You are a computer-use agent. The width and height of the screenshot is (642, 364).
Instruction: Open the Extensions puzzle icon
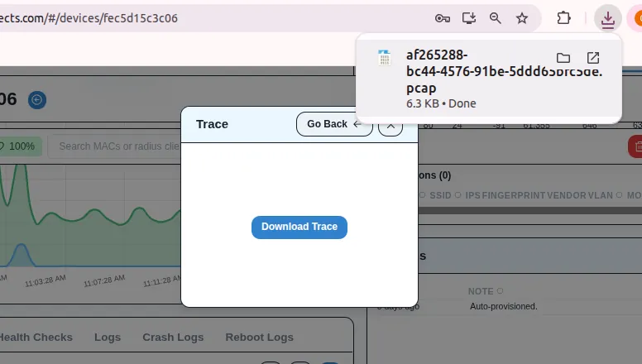pos(563,18)
